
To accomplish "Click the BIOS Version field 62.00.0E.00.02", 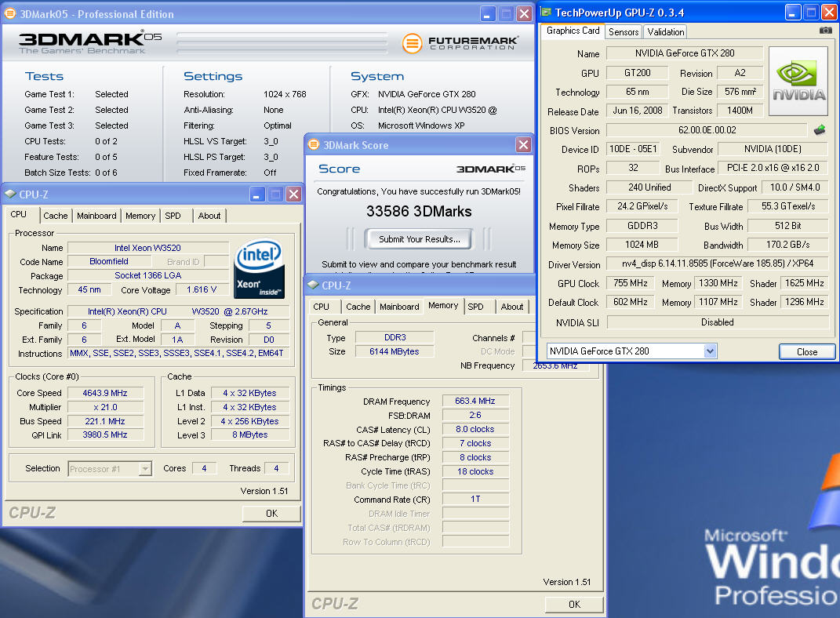I will tap(707, 130).
